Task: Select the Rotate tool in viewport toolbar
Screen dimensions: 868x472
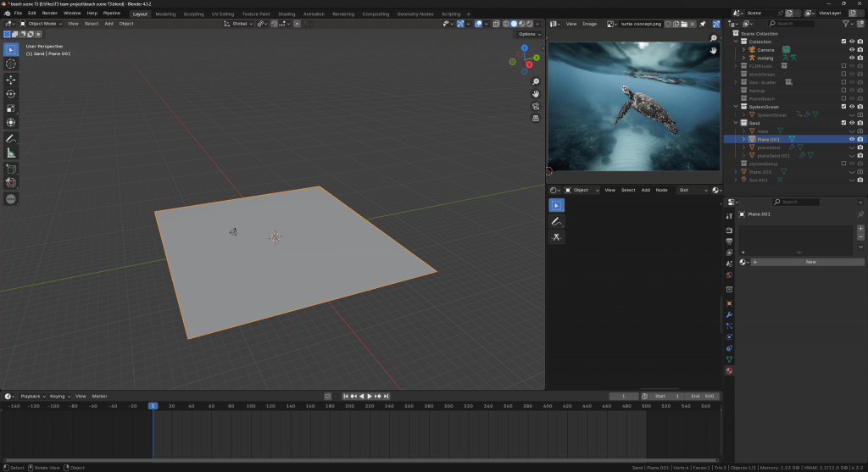Action: (11, 93)
